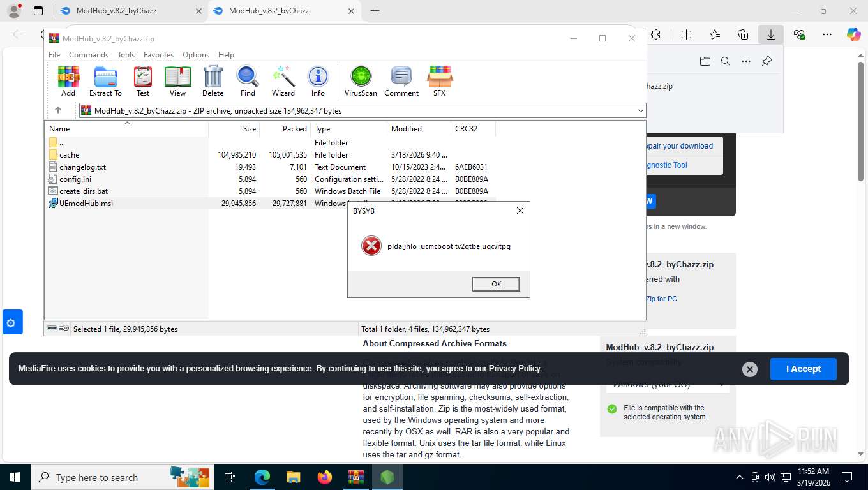This screenshot has width=868, height=490.
Task: Open the Tools menu
Action: coord(126,55)
